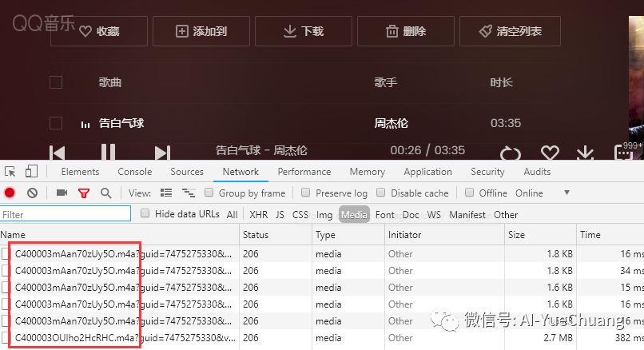Skip to next track in player

point(162,153)
